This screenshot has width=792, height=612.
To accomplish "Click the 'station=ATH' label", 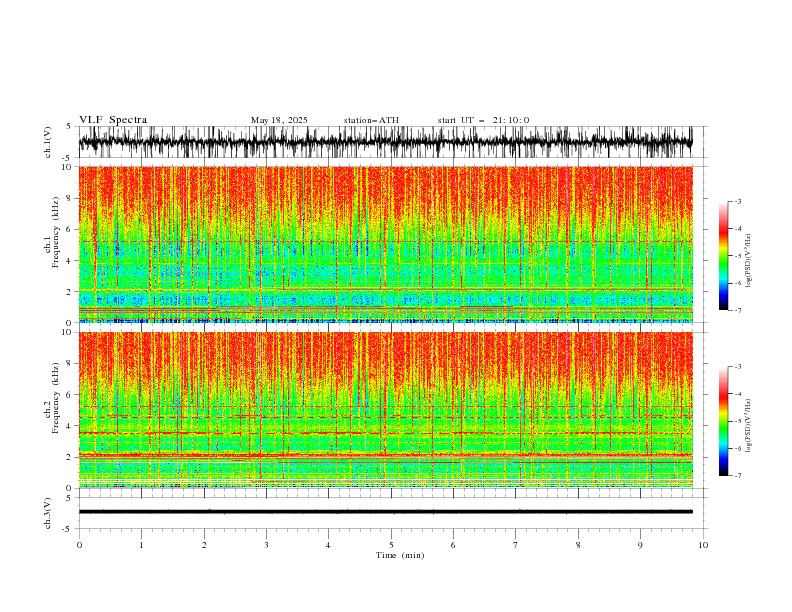I will pos(371,120).
